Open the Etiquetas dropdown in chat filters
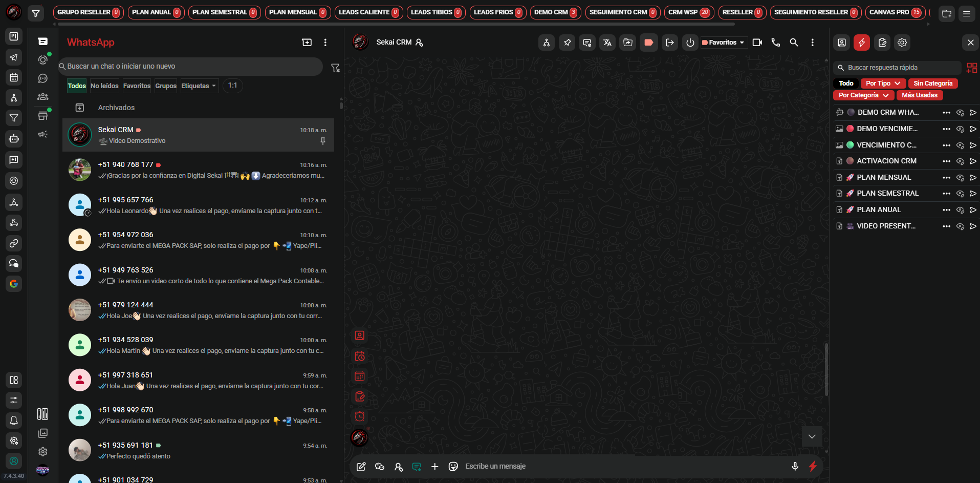Viewport: 980px width, 483px height. tap(199, 86)
